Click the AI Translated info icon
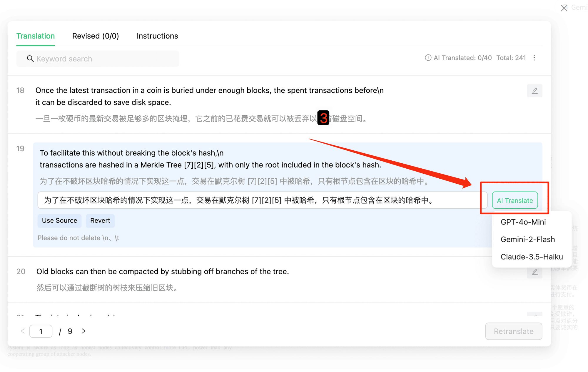 click(x=428, y=58)
